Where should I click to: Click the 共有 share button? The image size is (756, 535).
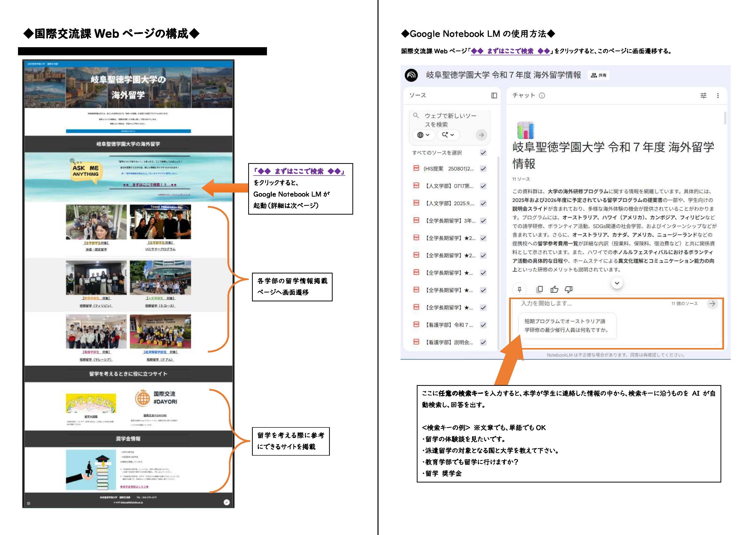click(x=599, y=75)
